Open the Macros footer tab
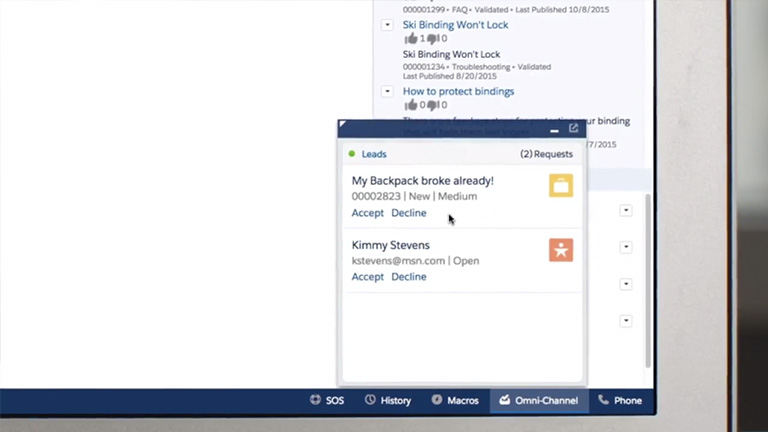The width and height of the screenshot is (768, 432). click(455, 401)
